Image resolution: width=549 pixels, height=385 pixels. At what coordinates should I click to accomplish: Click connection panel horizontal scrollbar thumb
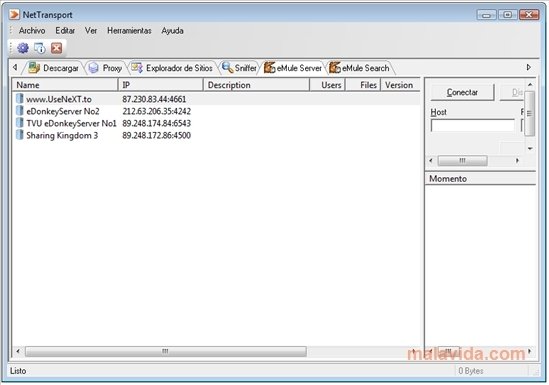click(463, 160)
